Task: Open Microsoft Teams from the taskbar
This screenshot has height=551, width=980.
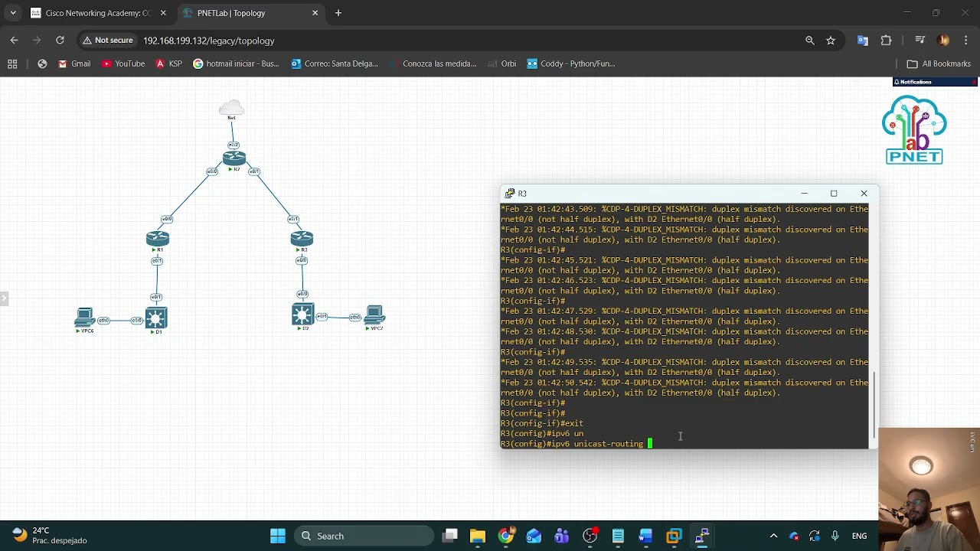Action: (x=562, y=536)
